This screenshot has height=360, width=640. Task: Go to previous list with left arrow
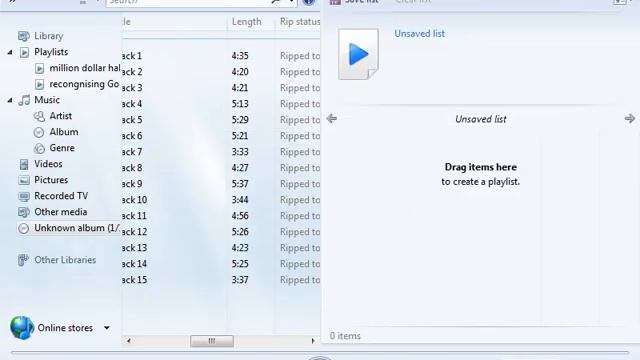tap(332, 119)
